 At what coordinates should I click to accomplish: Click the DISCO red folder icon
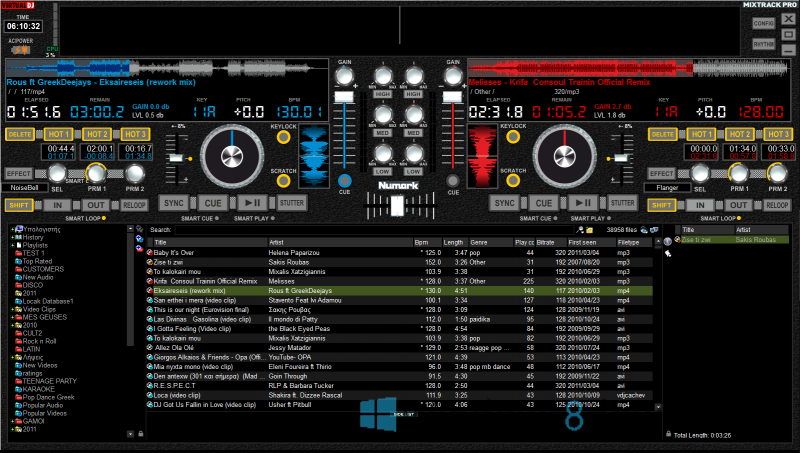pyautogui.click(x=18, y=285)
